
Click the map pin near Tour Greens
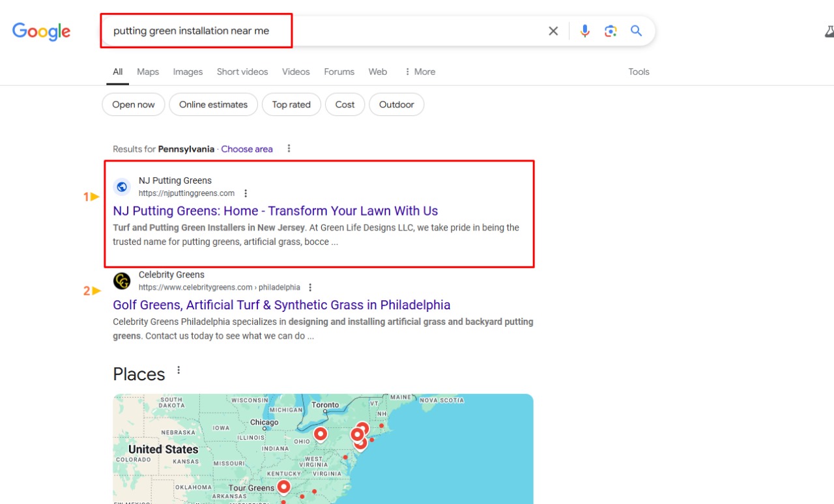(x=283, y=487)
